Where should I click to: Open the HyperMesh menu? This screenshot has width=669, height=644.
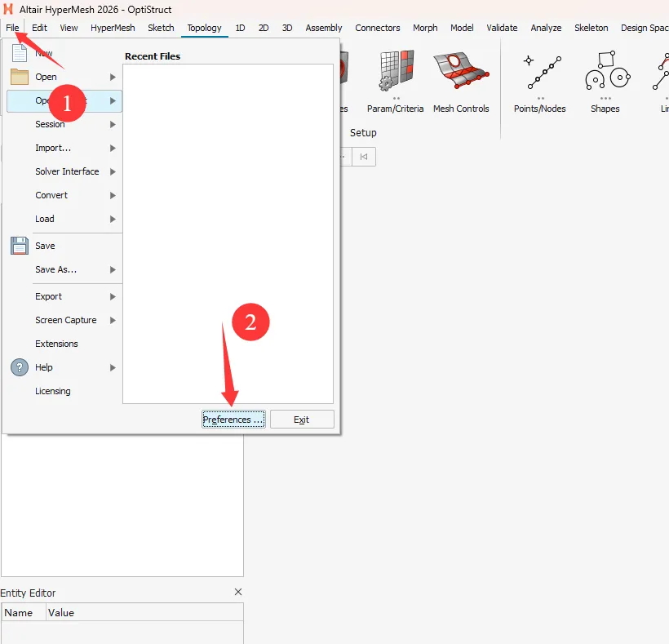click(x=113, y=28)
